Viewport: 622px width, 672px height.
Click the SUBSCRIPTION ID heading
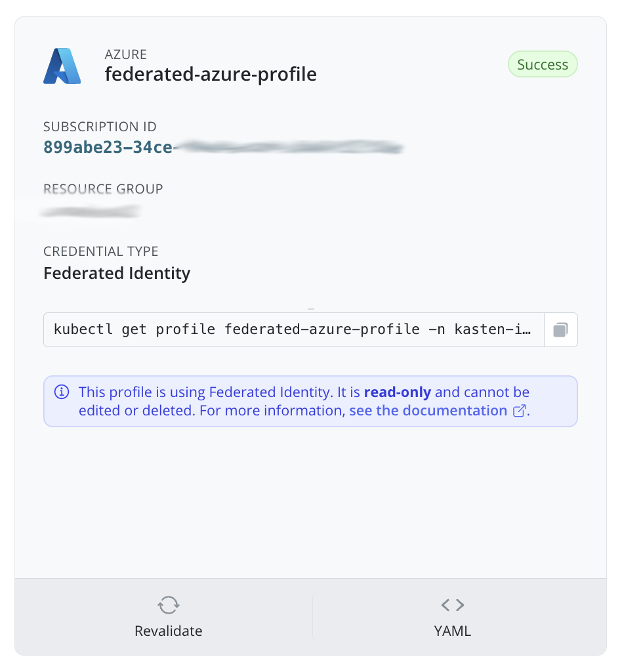pyautogui.click(x=100, y=127)
